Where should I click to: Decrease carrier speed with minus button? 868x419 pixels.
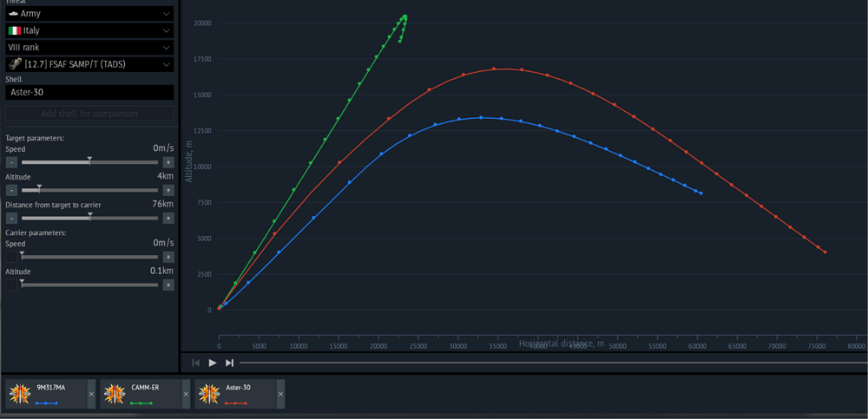point(11,257)
